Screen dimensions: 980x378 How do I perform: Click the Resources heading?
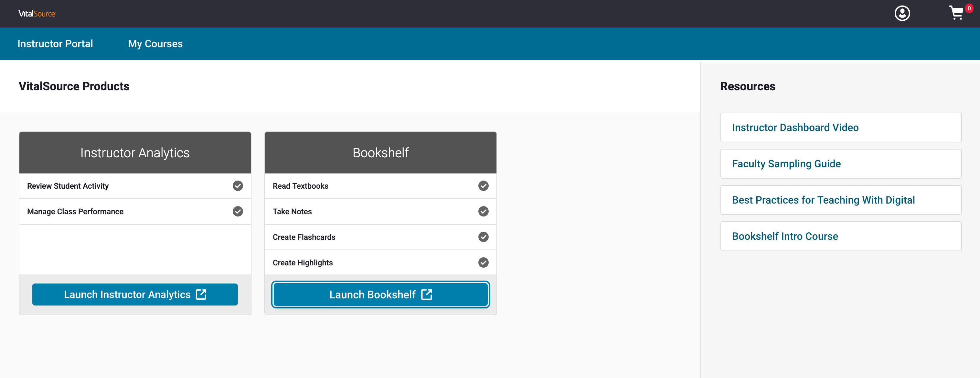click(x=748, y=86)
